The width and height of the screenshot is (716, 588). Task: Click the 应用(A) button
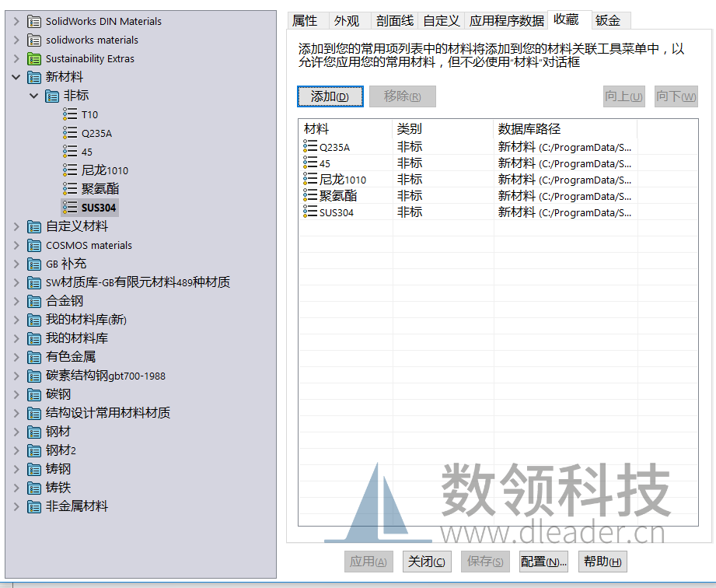click(368, 562)
